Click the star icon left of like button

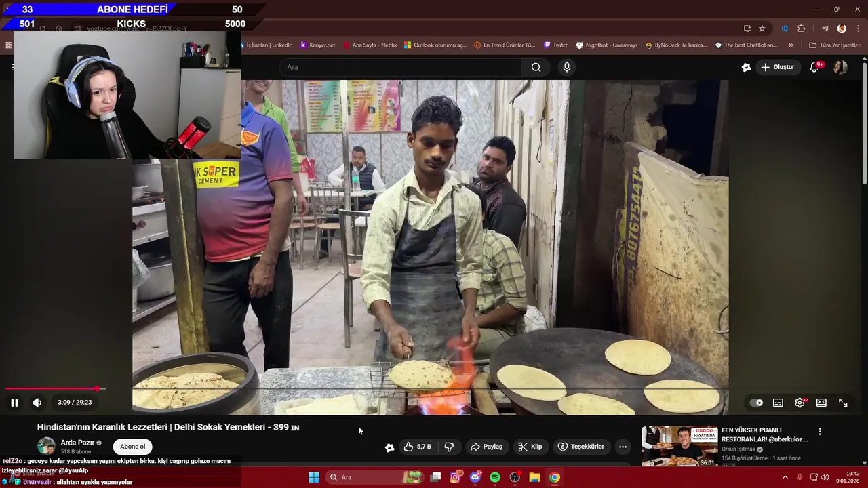[x=389, y=447]
